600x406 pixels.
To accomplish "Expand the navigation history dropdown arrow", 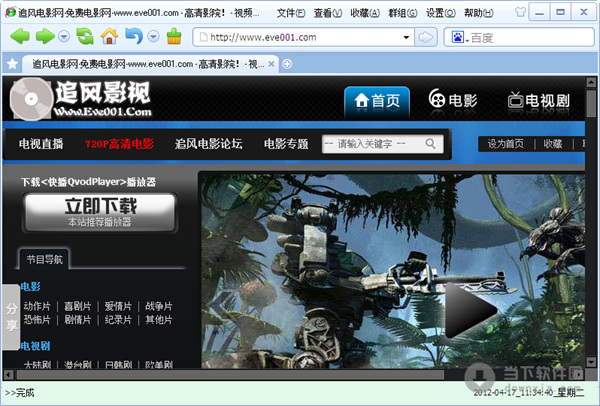I will (64, 37).
